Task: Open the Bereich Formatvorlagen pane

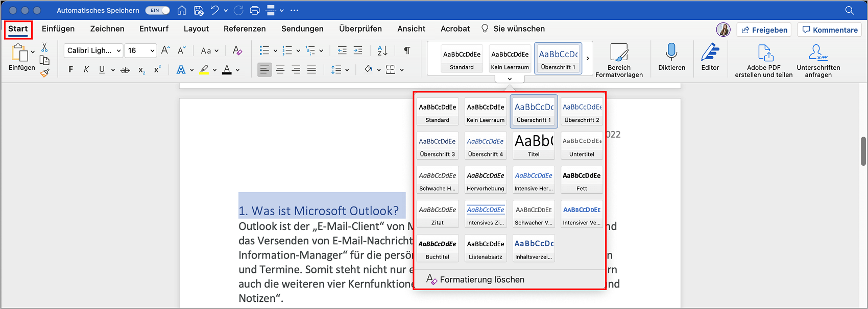Action: [x=619, y=60]
